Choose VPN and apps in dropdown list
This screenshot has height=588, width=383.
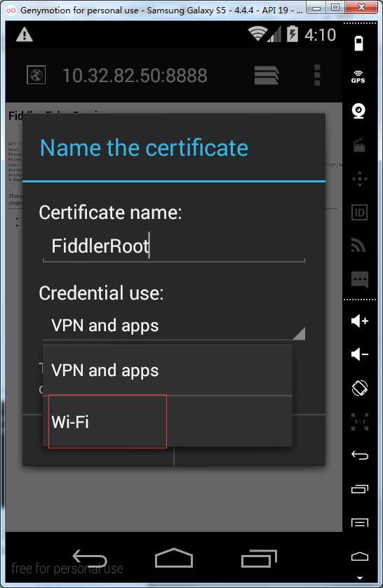coord(168,370)
